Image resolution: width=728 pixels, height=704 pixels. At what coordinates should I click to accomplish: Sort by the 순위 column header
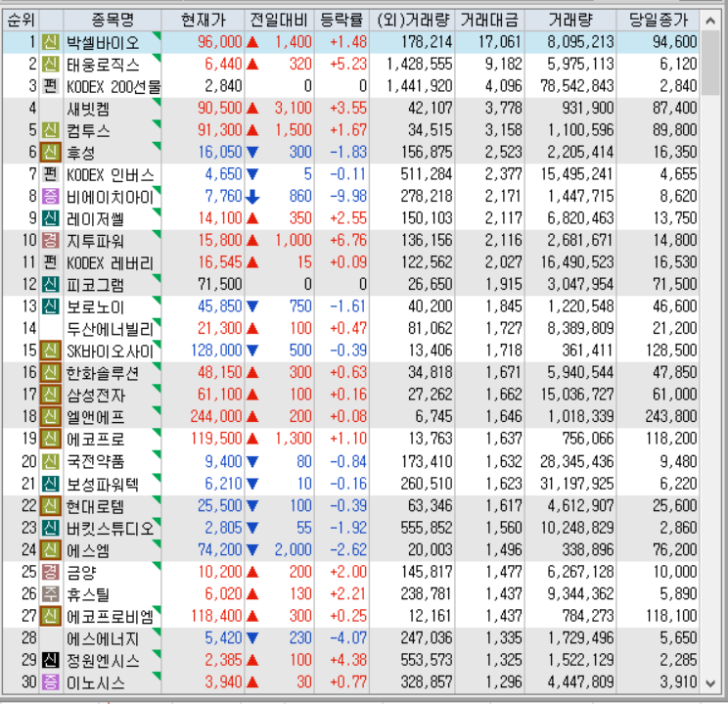[21, 20]
